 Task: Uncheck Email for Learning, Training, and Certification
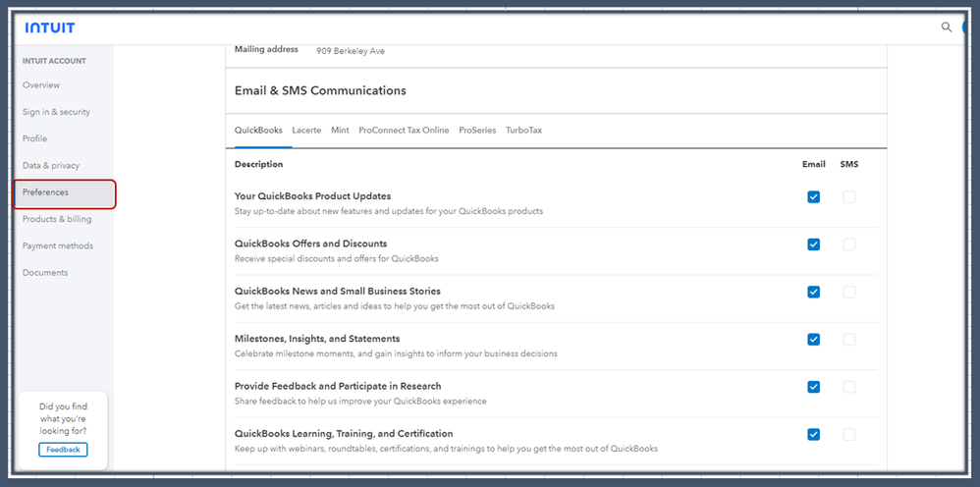point(813,435)
